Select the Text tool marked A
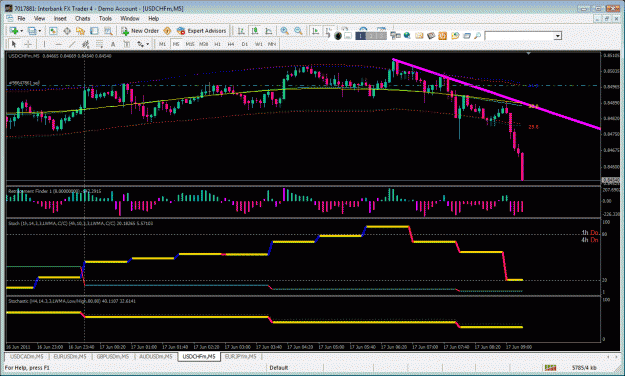The image size is (625, 376). (x=113, y=44)
